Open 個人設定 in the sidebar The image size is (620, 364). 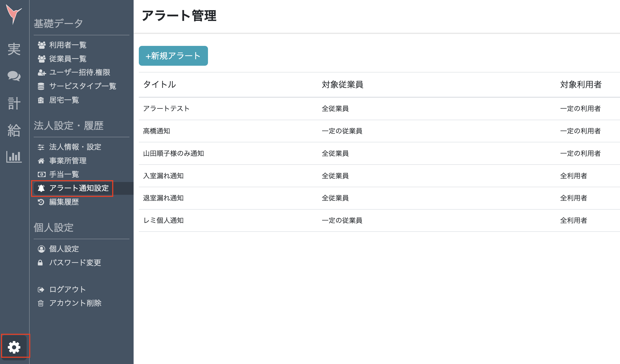[x=64, y=249]
